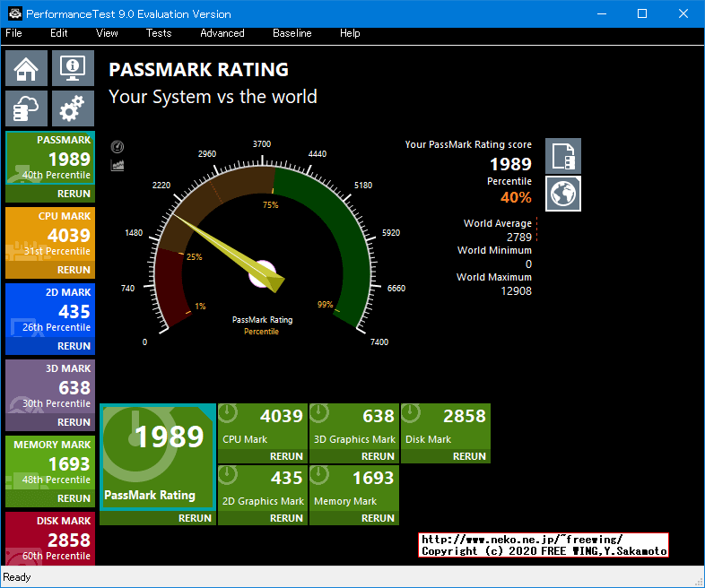Click the World Minimum label
Screen dimensions: 705x588
point(494,250)
